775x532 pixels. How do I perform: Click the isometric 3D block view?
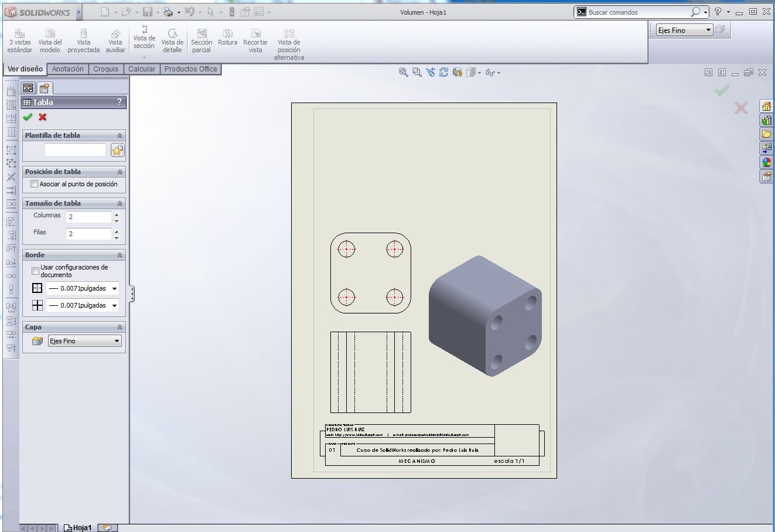(486, 316)
